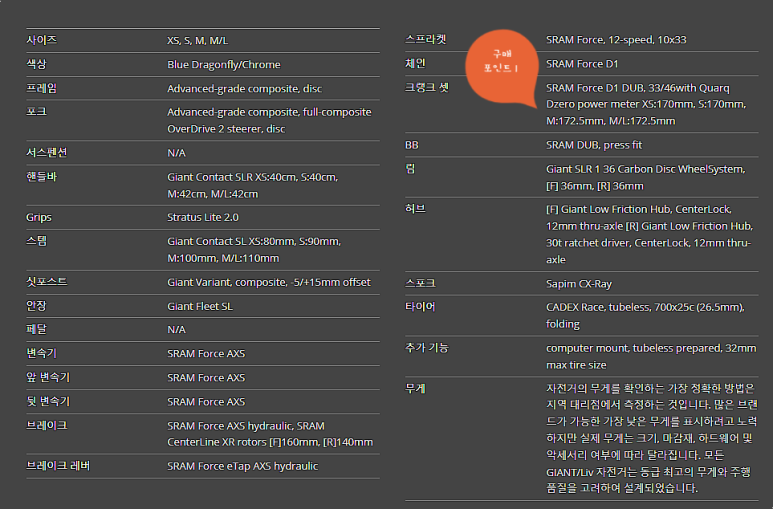
Task: Select the 프레임 label
Action: click(41, 88)
